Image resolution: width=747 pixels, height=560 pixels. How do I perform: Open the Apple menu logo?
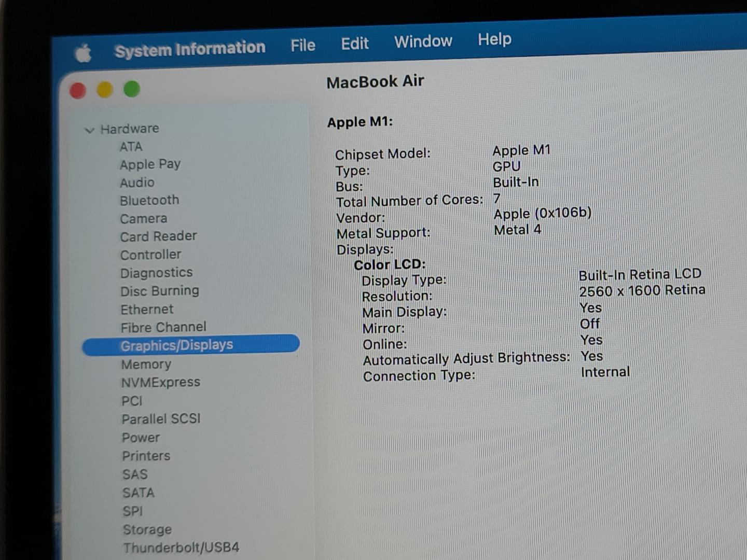[x=83, y=53]
